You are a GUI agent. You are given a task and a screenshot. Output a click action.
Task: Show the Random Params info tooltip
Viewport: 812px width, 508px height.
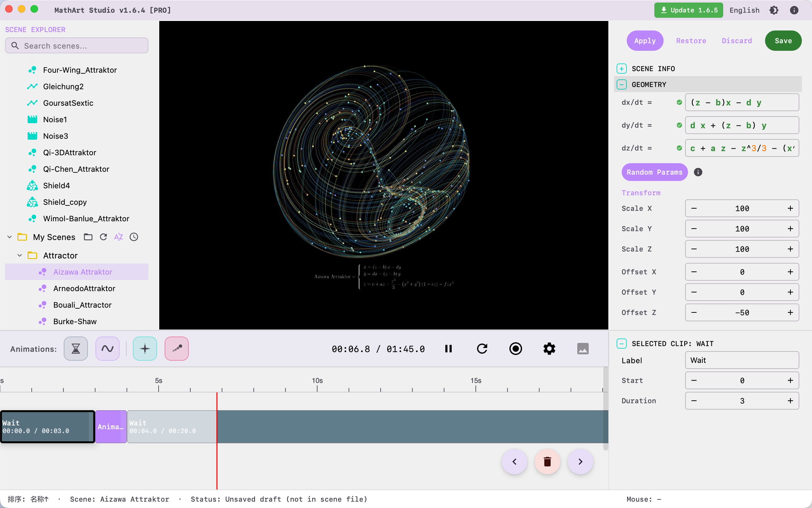698,172
